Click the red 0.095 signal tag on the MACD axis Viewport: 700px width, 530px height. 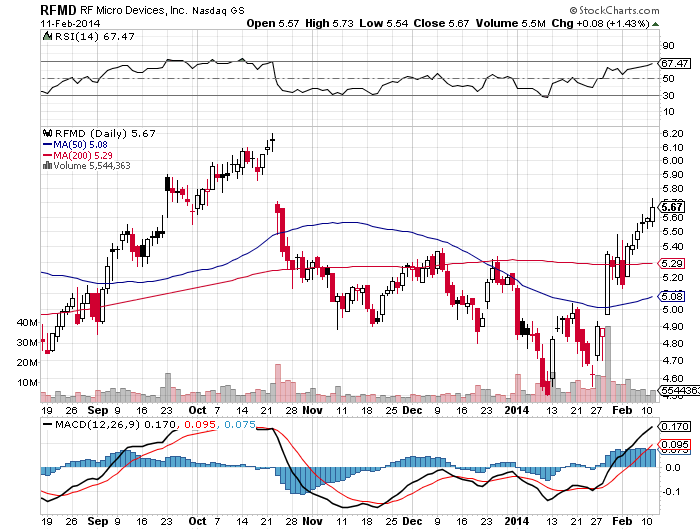click(x=675, y=445)
